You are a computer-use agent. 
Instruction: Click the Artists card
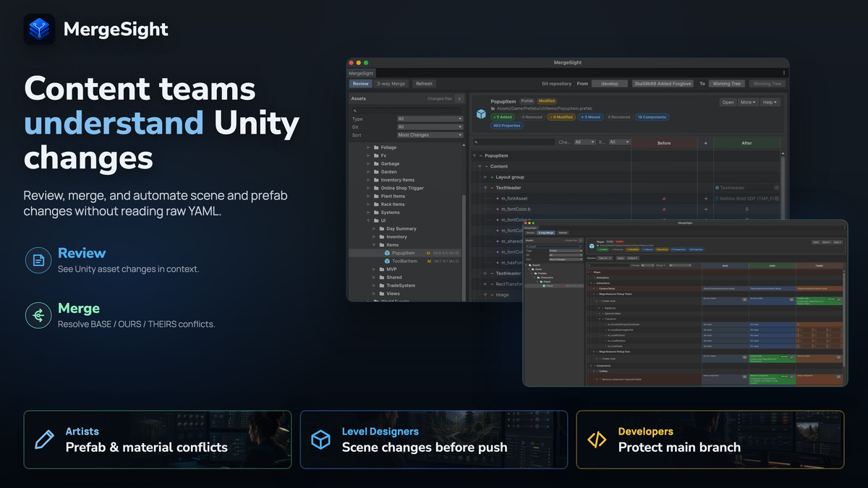(x=158, y=440)
